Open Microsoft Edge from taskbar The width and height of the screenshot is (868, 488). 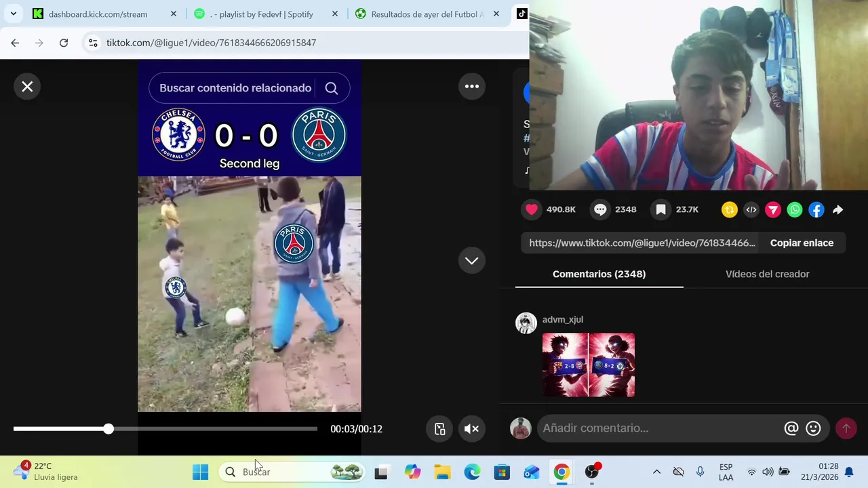[472, 472]
